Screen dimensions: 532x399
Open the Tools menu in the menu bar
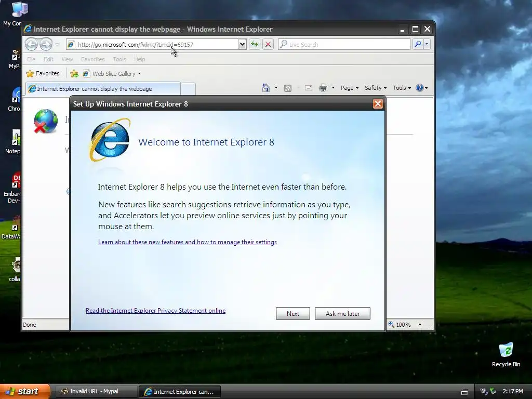coord(119,59)
